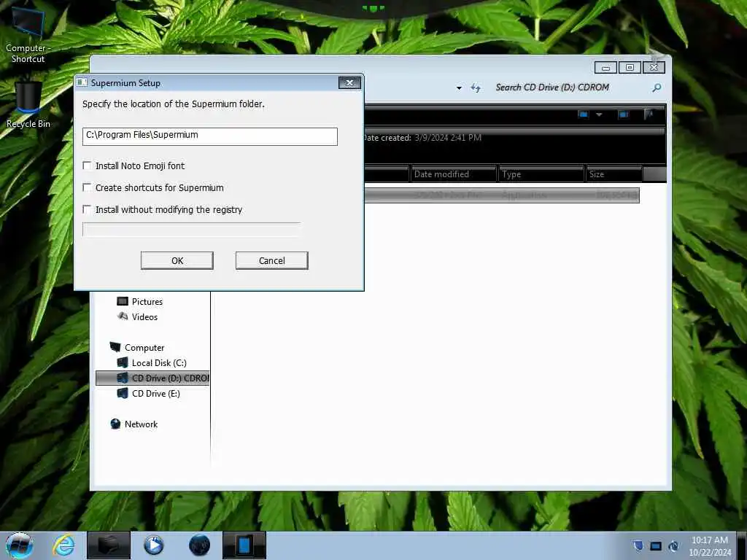Click the Local Disk (C:) drive icon
The height and width of the screenshot is (560, 747).
coord(123,363)
